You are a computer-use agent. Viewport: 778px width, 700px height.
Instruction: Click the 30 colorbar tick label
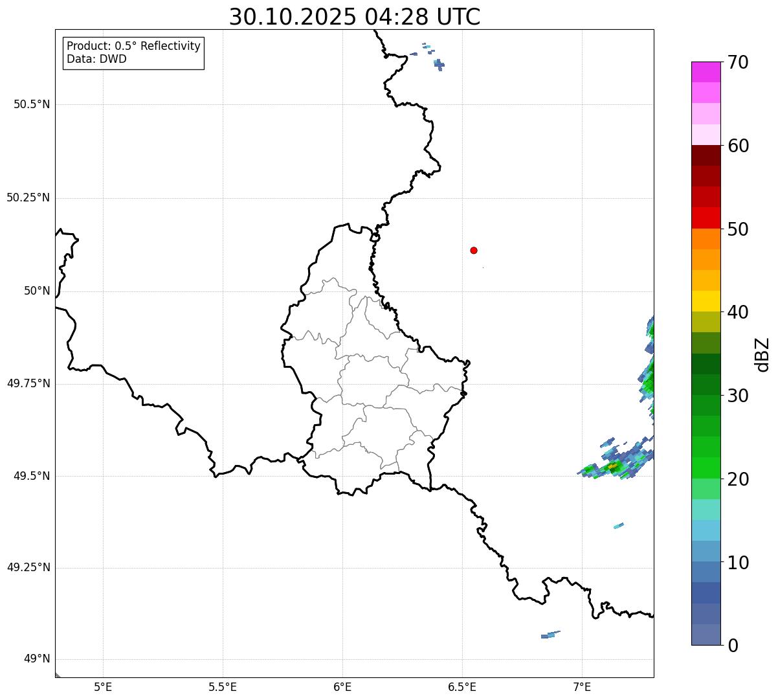(x=738, y=396)
